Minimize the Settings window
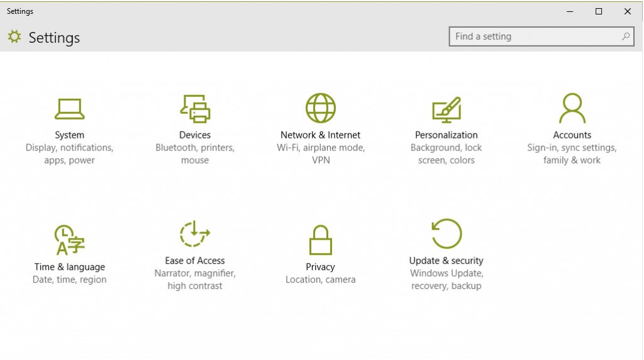Image resolution: width=644 pixels, height=360 pixels. [570, 11]
